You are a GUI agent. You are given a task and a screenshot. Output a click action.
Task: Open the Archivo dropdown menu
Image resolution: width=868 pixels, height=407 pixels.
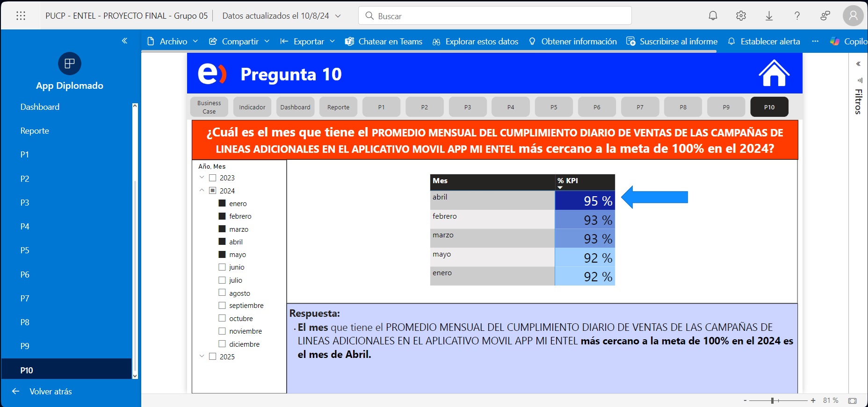173,41
